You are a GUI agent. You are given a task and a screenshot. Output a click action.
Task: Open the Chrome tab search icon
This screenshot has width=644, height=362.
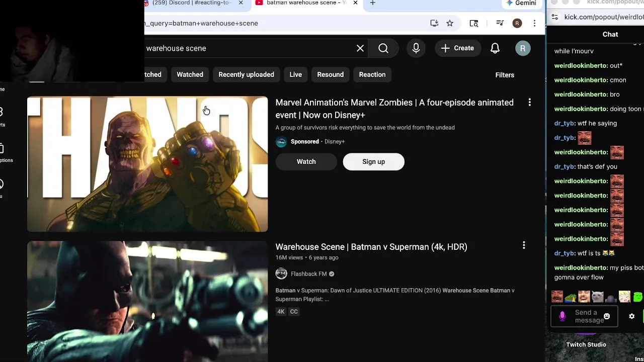[x=474, y=23]
